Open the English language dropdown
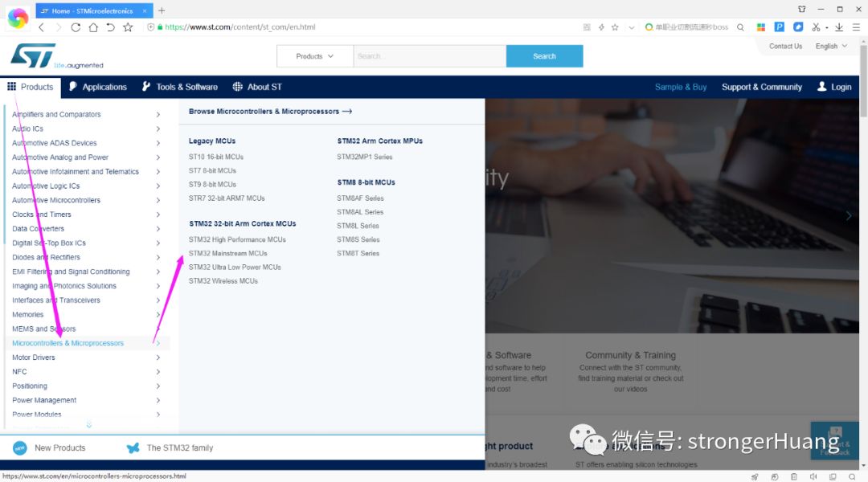This screenshot has height=482, width=868. [x=831, y=47]
